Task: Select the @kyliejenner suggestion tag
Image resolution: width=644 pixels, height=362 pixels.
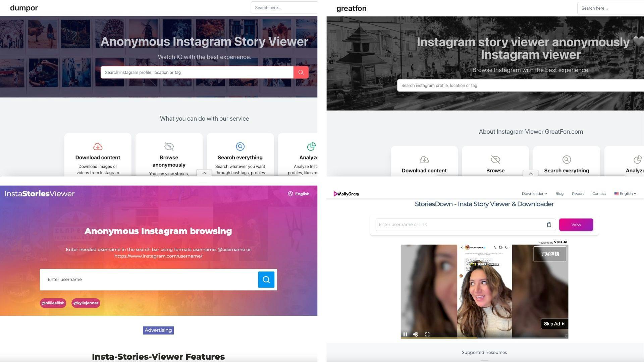Action: (x=86, y=303)
